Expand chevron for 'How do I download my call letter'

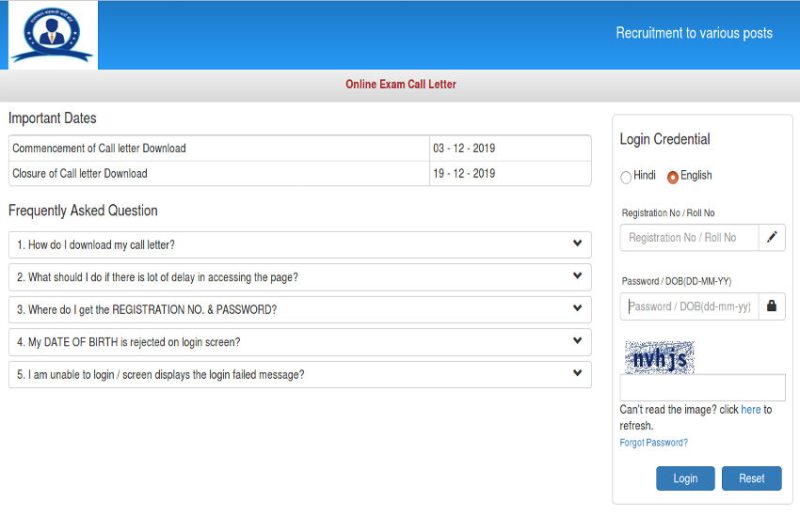click(577, 244)
